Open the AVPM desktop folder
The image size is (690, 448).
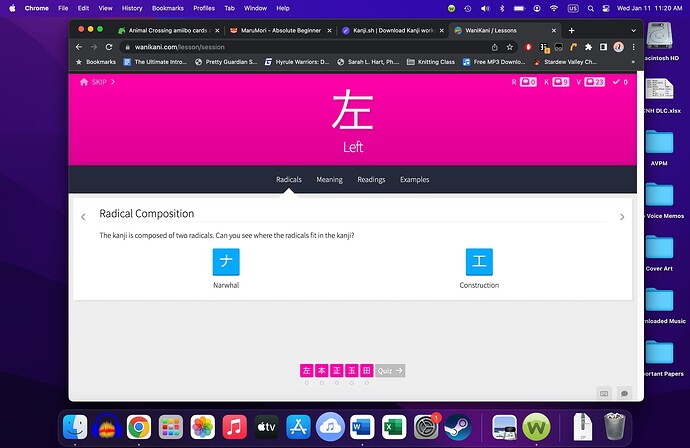659,147
